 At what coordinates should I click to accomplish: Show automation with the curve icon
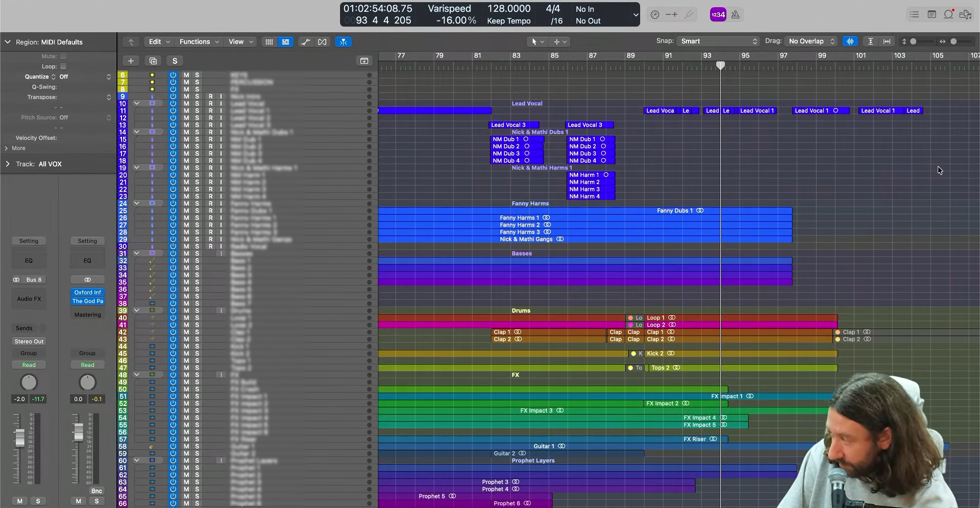point(306,42)
